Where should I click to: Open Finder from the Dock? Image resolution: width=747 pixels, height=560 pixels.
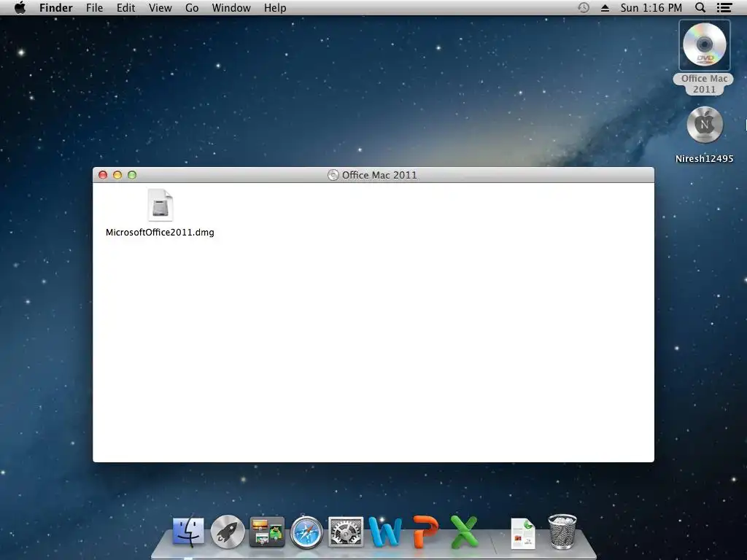point(188,532)
